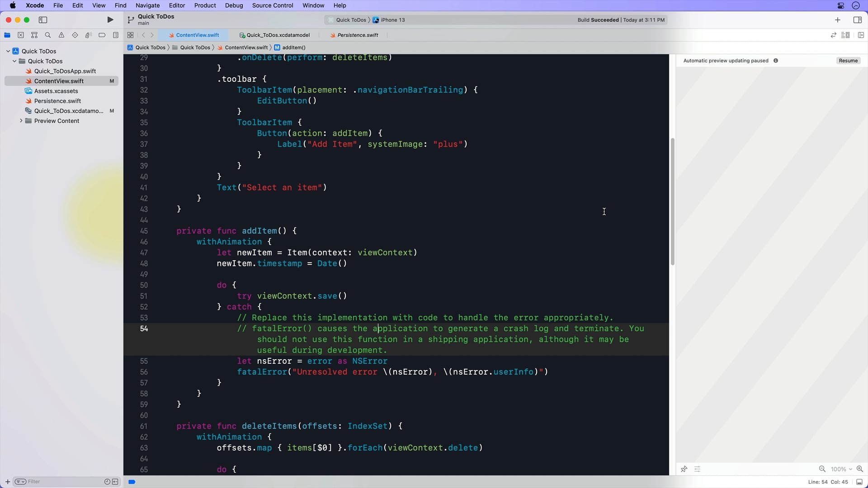
Task: Open the Issue navigator warning icon
Action: (61, 35)
